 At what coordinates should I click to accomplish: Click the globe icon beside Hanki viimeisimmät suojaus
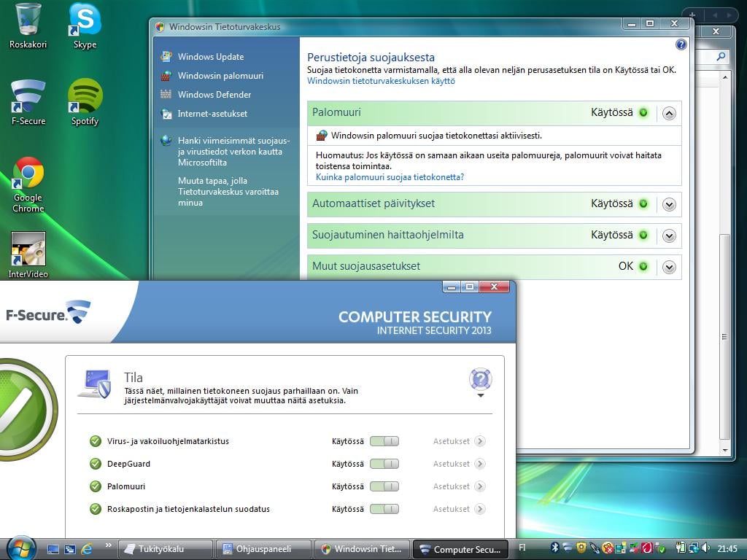(x=166, y=141)
